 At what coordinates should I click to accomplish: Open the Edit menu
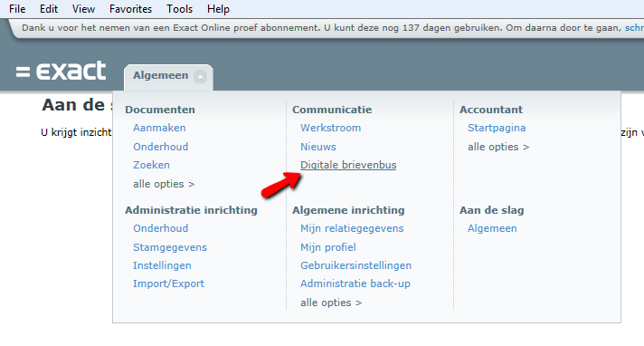point(49,9)
